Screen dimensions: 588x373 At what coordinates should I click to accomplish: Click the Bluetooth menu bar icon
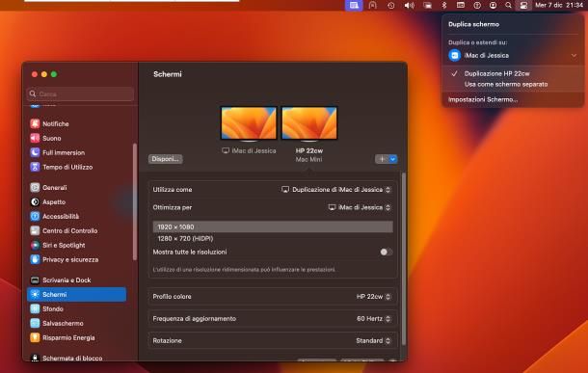pos(444,5)
